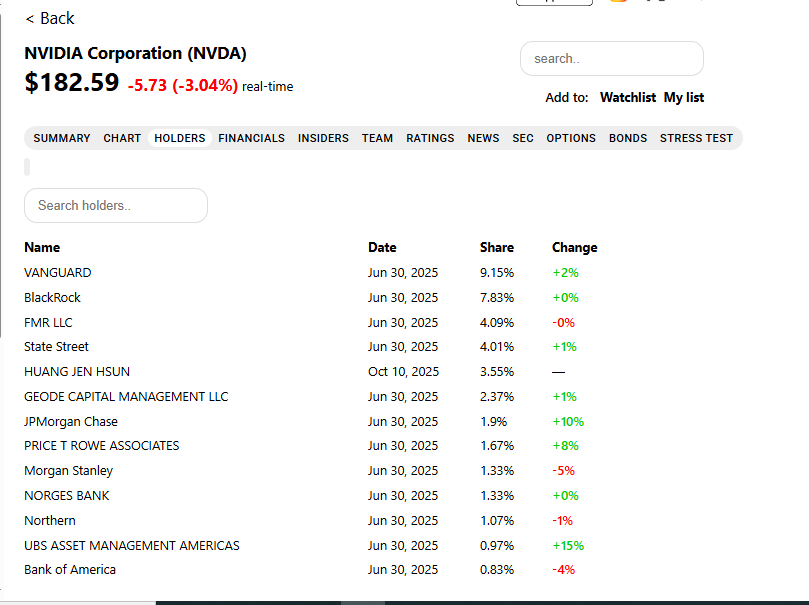
Task: Go to the Team tab
Action: click(x=377, y=138)
